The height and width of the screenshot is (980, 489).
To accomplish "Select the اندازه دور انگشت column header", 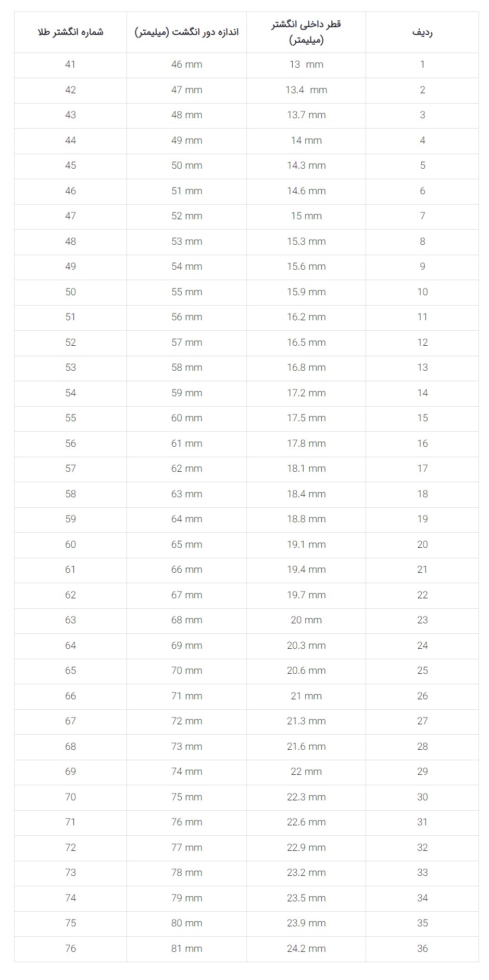I will pos(186,32).
